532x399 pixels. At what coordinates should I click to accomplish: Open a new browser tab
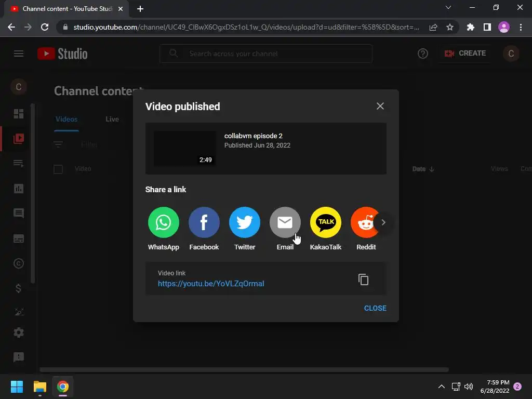tap(140, 9)
